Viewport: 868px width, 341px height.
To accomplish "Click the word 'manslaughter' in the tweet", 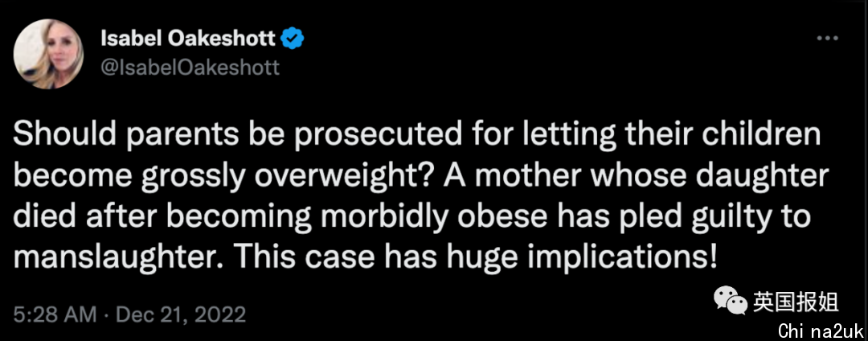I will pos(117,257).
